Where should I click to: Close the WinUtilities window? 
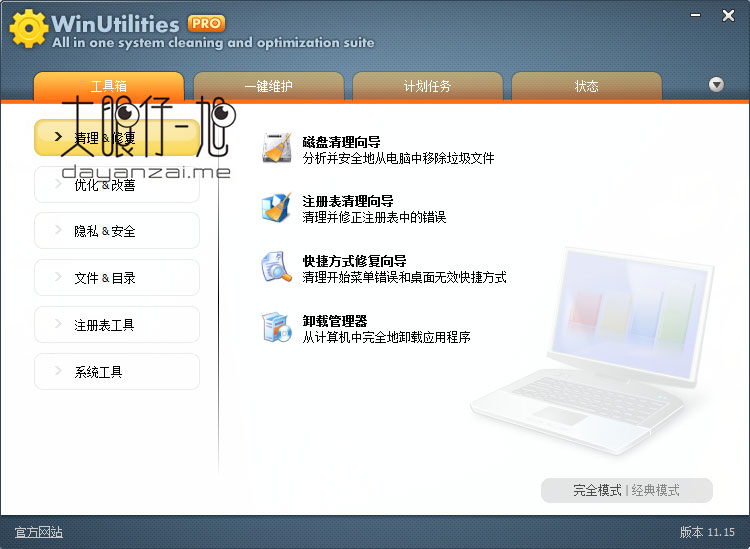[x=728, y=16]
